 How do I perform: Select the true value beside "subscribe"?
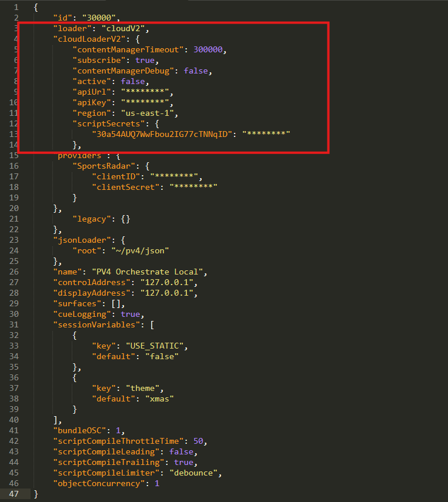[145, 60]
